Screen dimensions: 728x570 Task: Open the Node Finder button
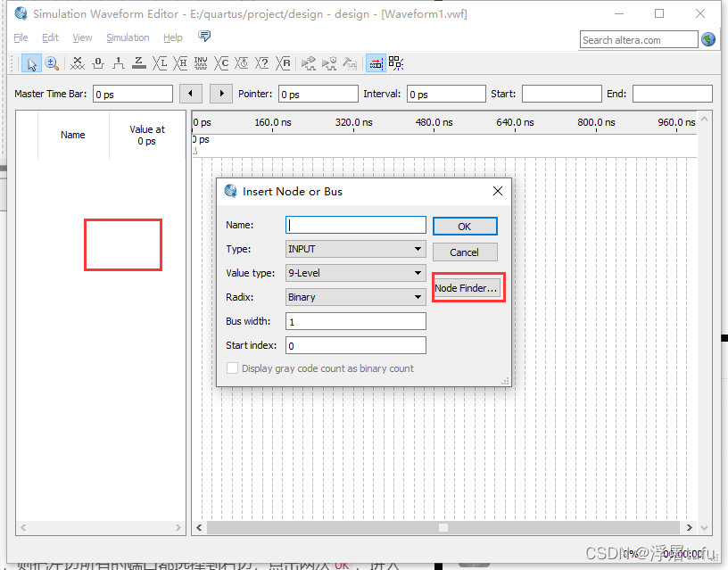tap(466, 288)
